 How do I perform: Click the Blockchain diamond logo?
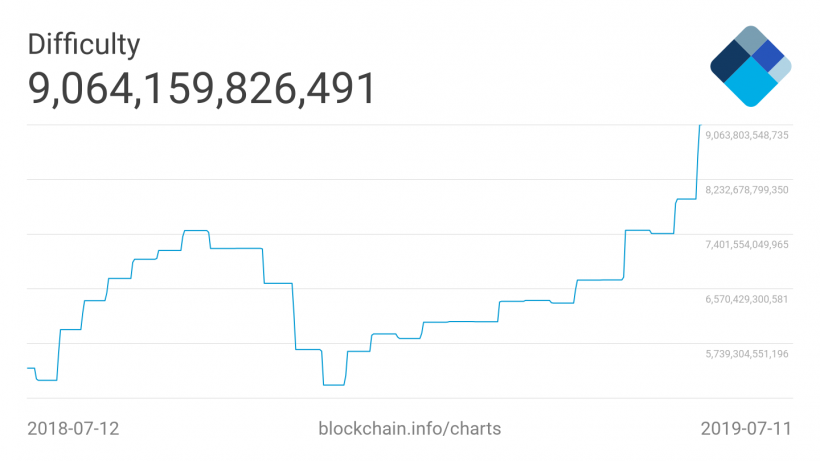[x=750, y=66]
